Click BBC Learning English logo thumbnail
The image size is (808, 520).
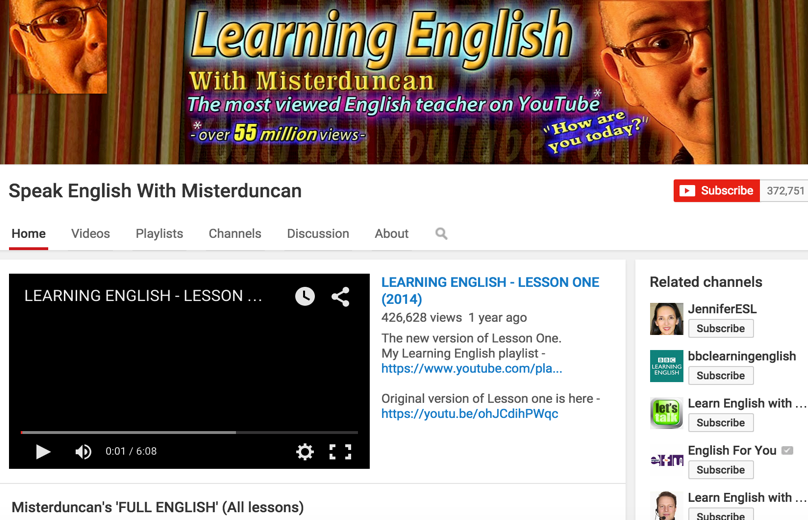pyautogui.click(x=666, y=366)
